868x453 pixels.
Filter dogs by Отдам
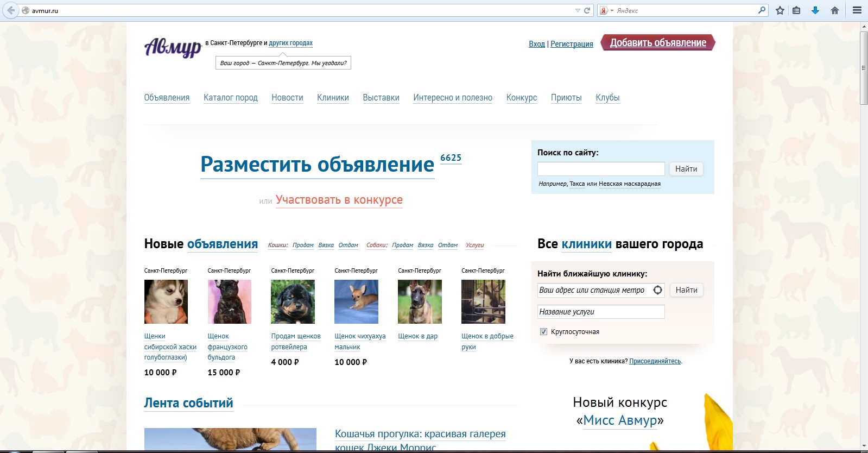[x=448, y=245]
